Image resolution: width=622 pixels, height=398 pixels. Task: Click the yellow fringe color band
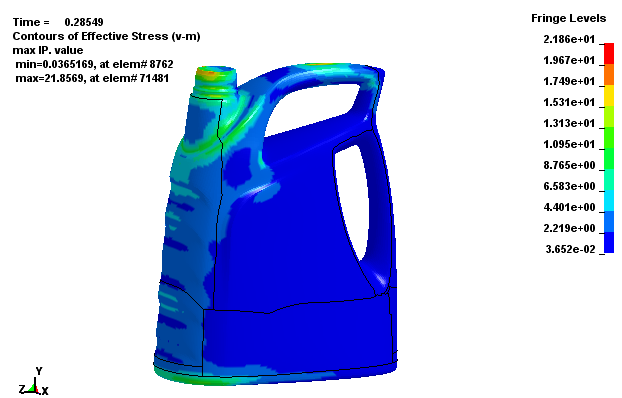[609, 96]
